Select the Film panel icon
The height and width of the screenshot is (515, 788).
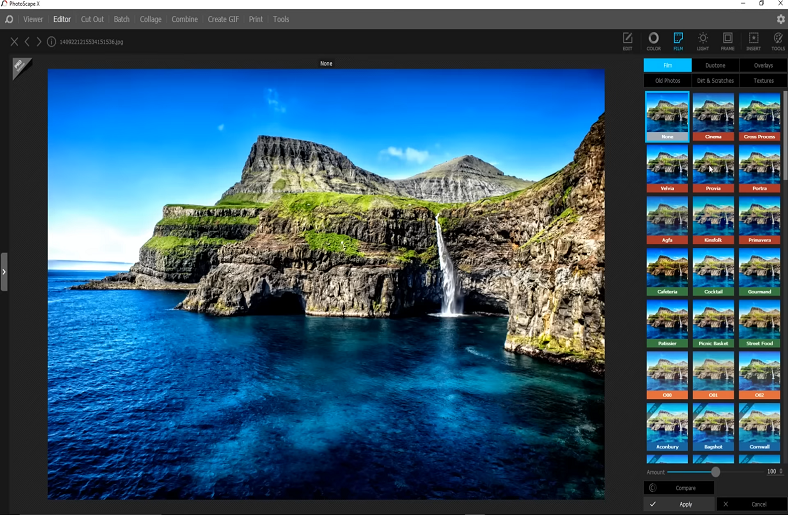(x=678, y=41)
